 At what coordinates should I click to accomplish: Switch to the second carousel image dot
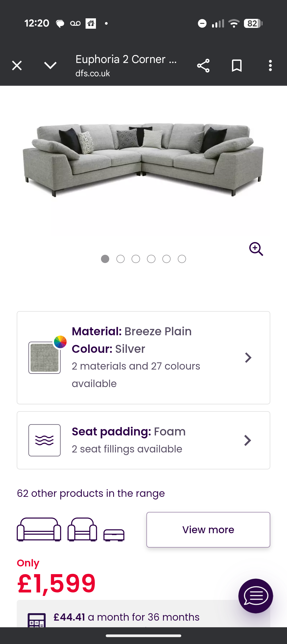point(120,259)
